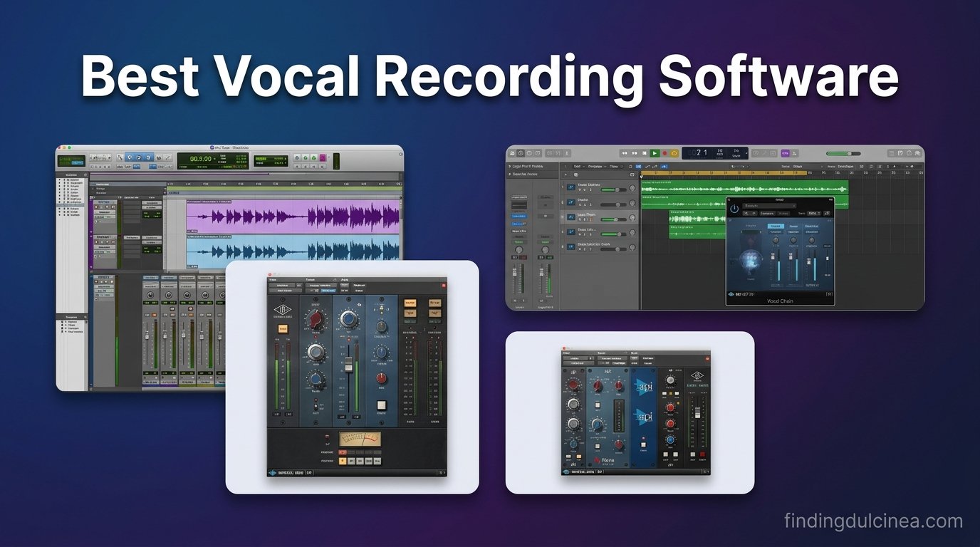Click the upper api logo on the blue module
Viewport: 980px width, 547px height.
(x=643, y=387)
